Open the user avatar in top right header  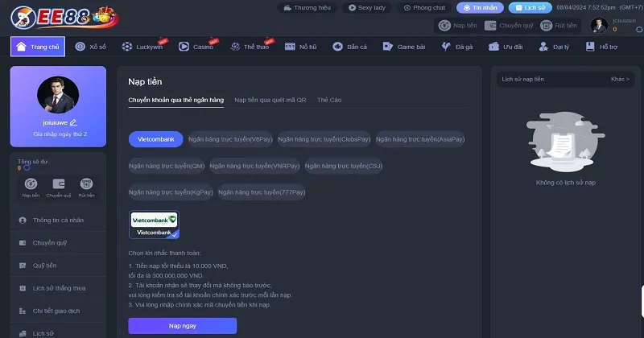click(599, 26)
